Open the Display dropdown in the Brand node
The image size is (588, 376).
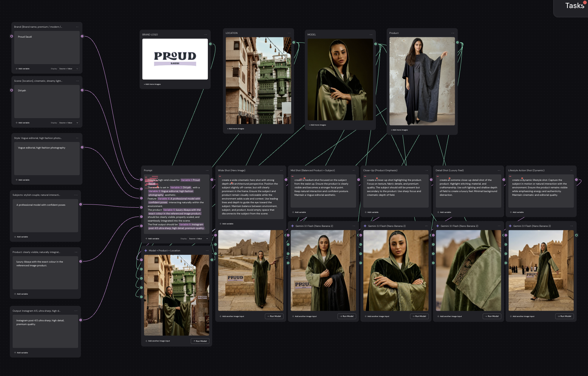tap(68, 69)
